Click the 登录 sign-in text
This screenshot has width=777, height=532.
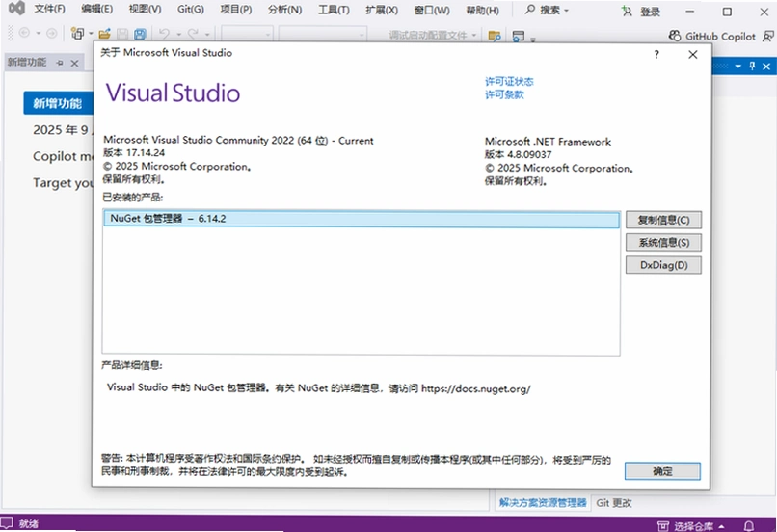(650, 12)
